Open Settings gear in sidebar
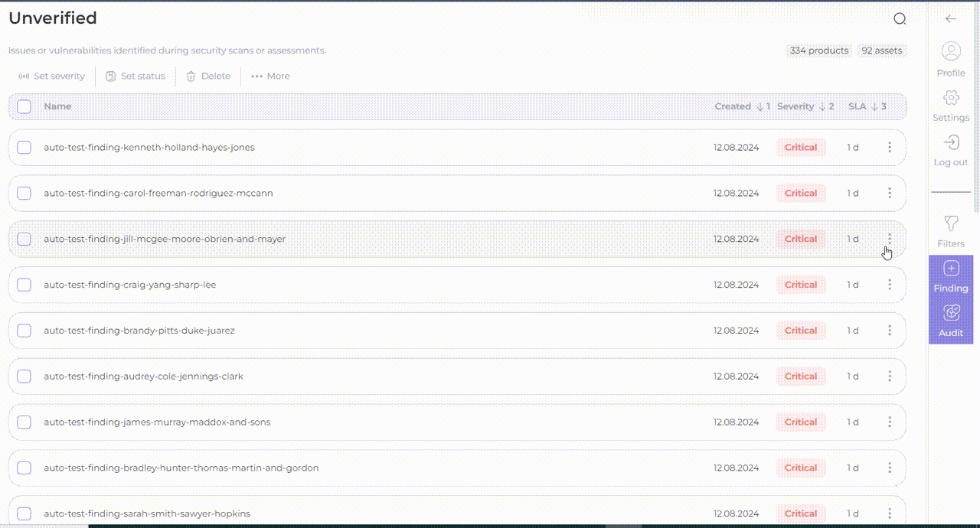Screen dimensions: 980x528 951,98
